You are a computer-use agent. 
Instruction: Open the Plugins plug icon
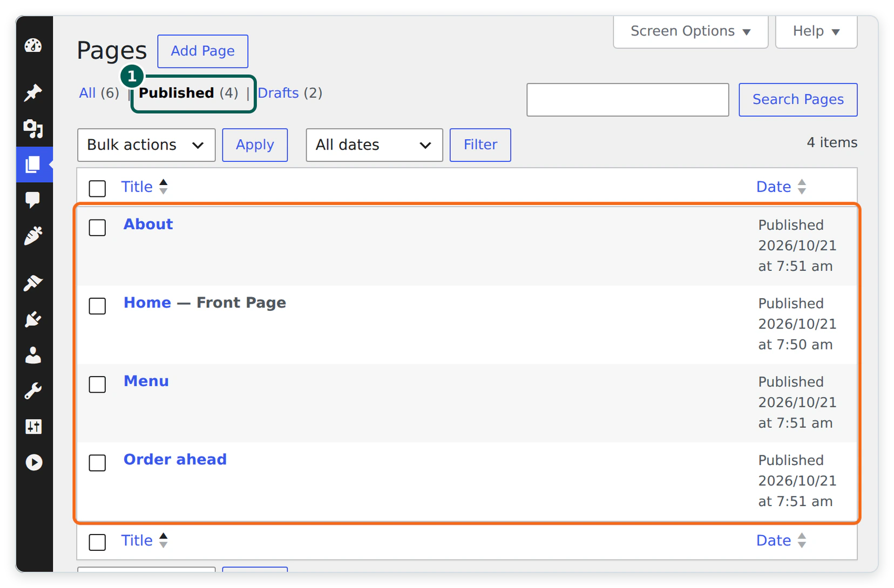33,319
